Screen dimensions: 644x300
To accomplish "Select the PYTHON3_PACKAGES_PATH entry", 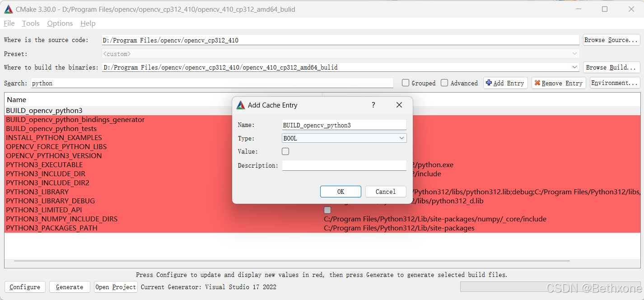I will point(52,228).
